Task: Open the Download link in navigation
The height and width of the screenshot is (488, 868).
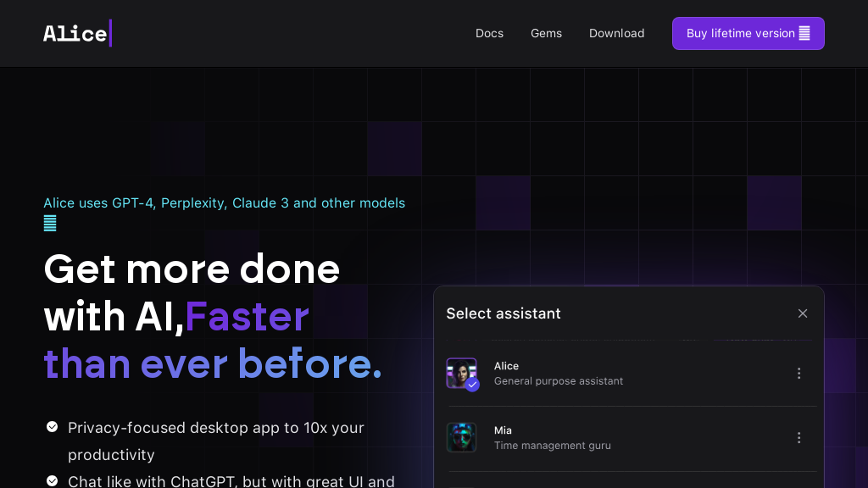Action: click(x=616, y=33)
